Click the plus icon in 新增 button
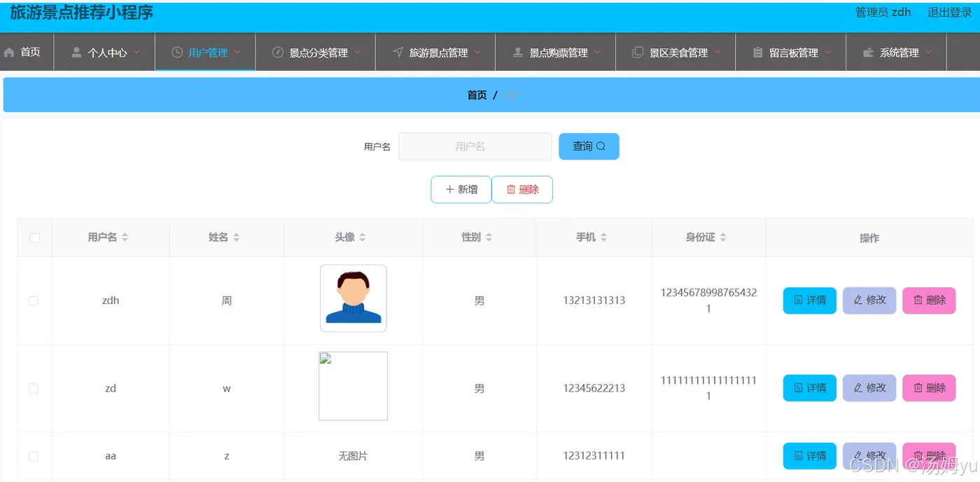This screenshot has height=482, width=980. (x=450, y=189)
